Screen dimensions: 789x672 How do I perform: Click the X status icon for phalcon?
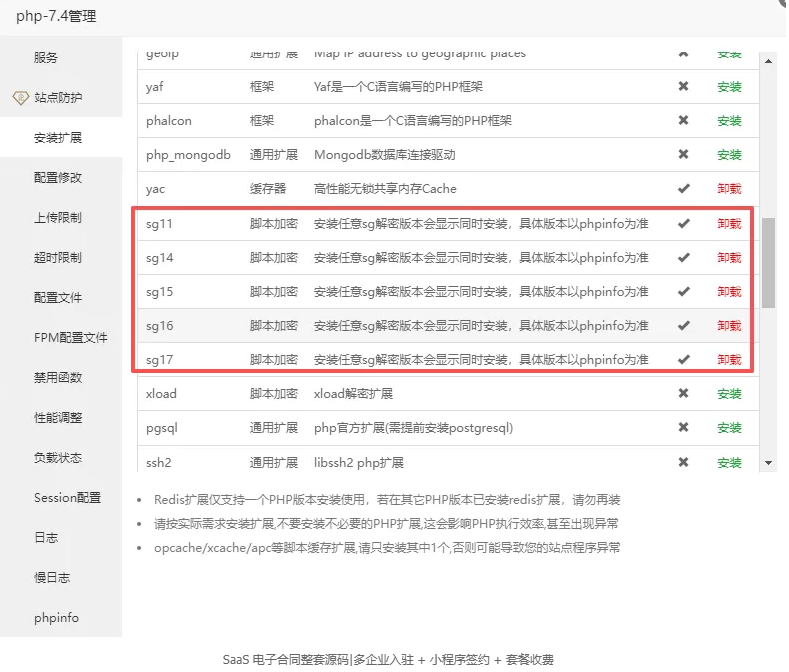pyautogui.click(x=683, y=120)
